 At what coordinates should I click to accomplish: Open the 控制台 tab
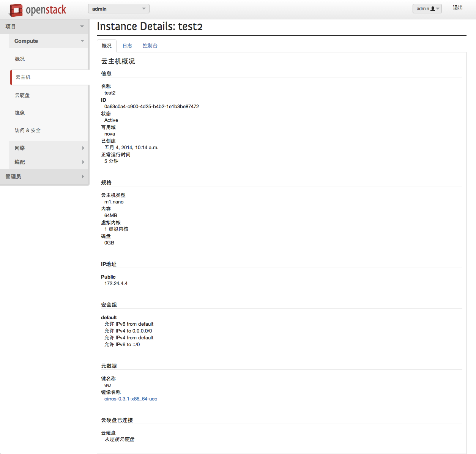click(150, 46)
